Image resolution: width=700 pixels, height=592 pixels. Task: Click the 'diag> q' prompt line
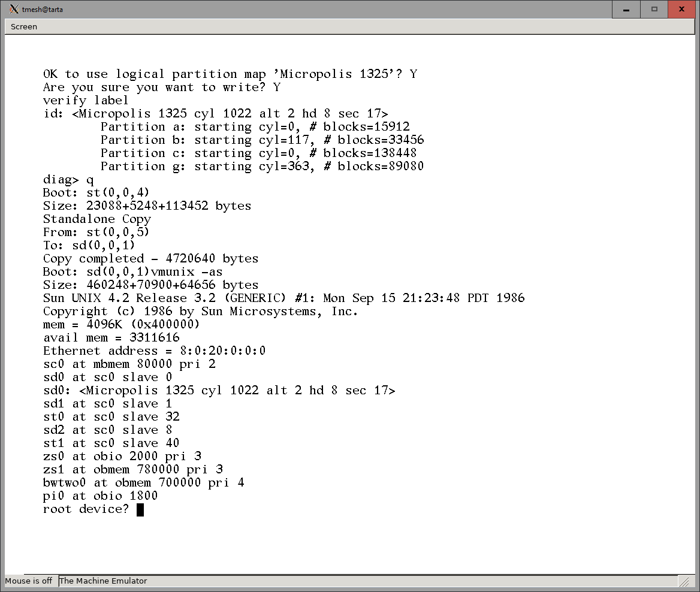click(68, 180)
